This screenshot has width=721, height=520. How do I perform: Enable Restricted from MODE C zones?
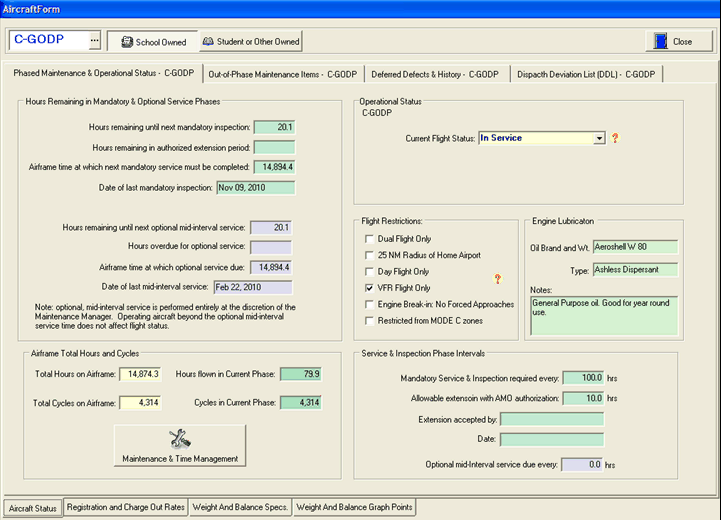(x=370, y=321)
